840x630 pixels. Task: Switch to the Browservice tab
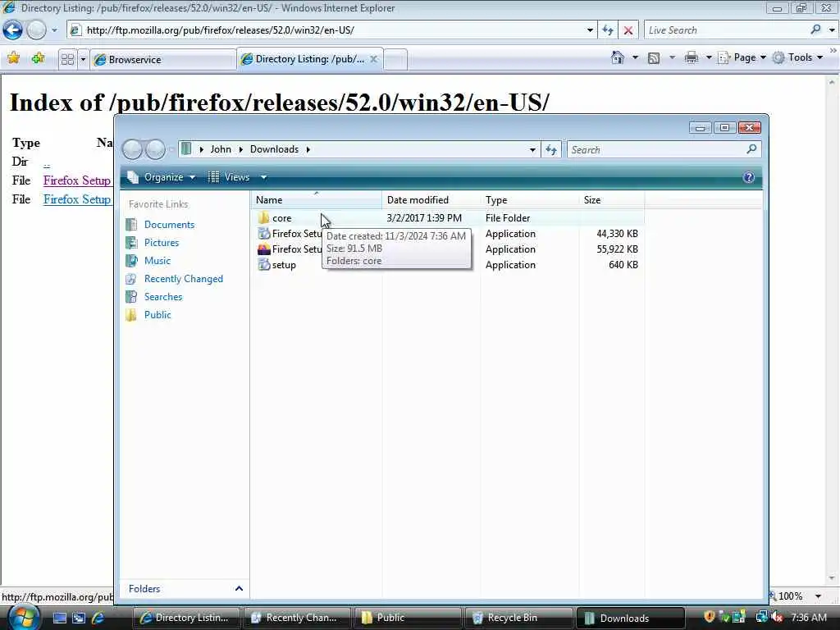point(163,59)
